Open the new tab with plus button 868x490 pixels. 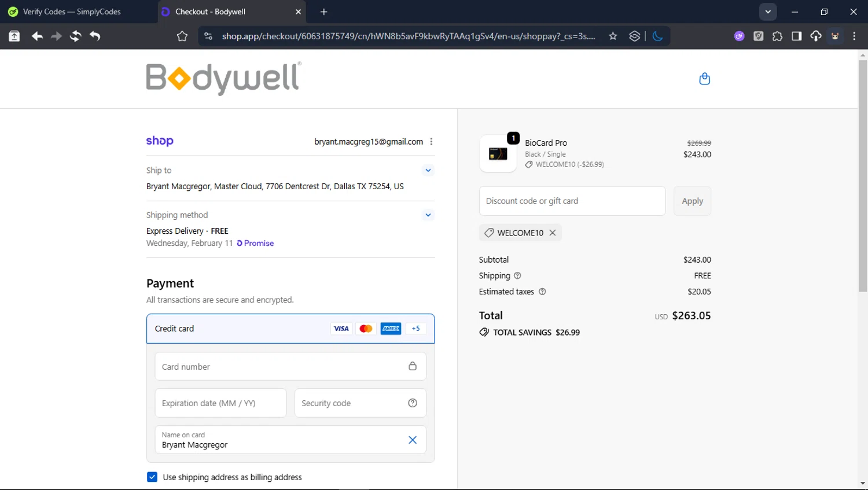pyautogui.click(x=323, y=12)
